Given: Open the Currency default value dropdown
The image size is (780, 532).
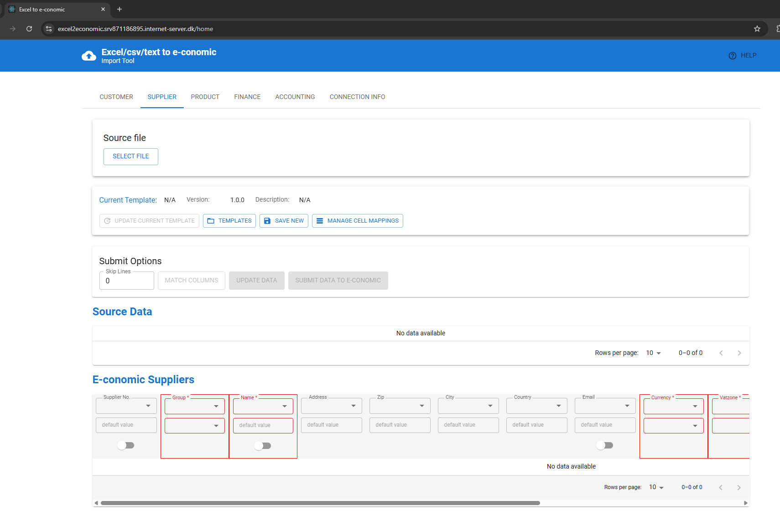Looking at the screenshot, I should pyautogui.click(x=674, y=426).
